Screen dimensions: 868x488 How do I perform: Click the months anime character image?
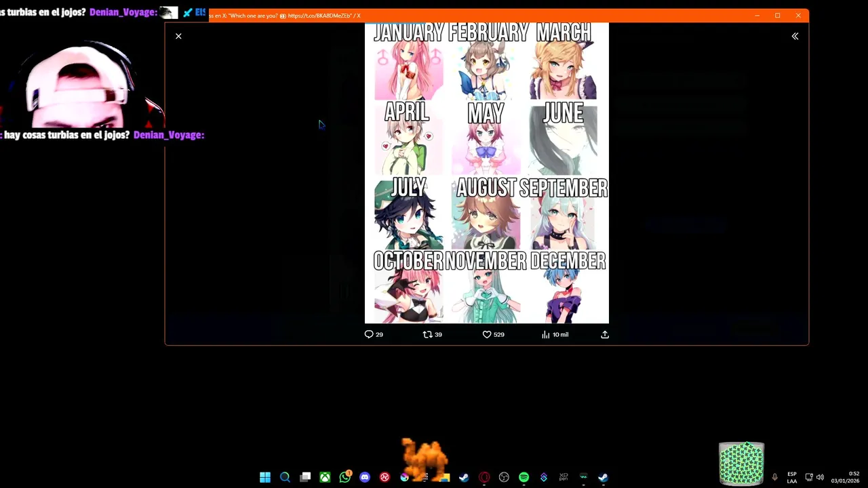point(487,173)
